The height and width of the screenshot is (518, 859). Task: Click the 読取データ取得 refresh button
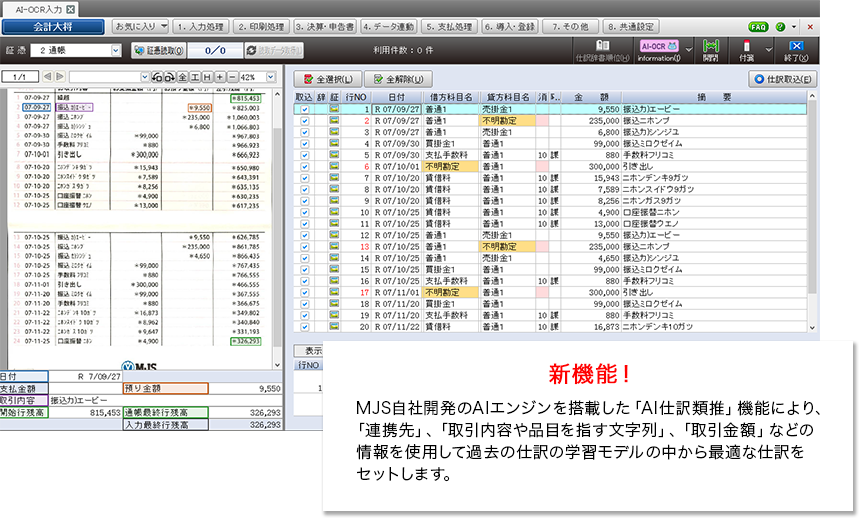(274, 50)
